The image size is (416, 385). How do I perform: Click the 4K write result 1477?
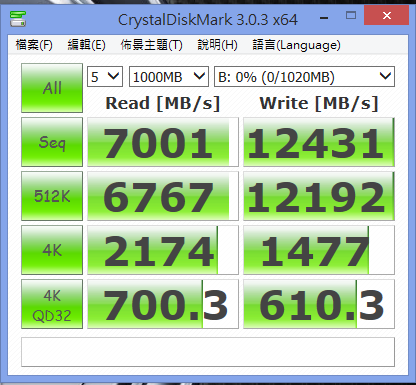319,250
